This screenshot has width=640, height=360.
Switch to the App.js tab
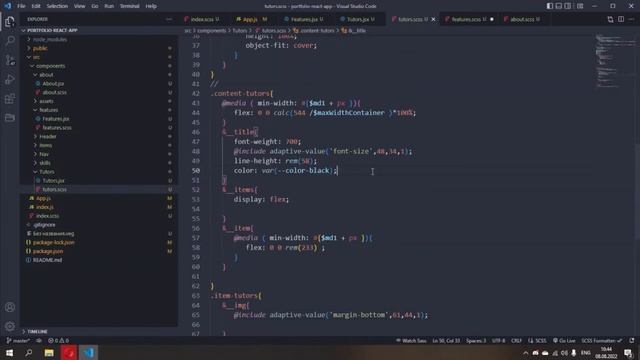point(250,19)
